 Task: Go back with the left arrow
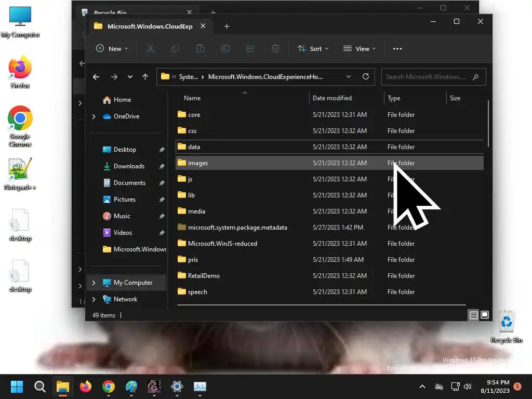96,77
